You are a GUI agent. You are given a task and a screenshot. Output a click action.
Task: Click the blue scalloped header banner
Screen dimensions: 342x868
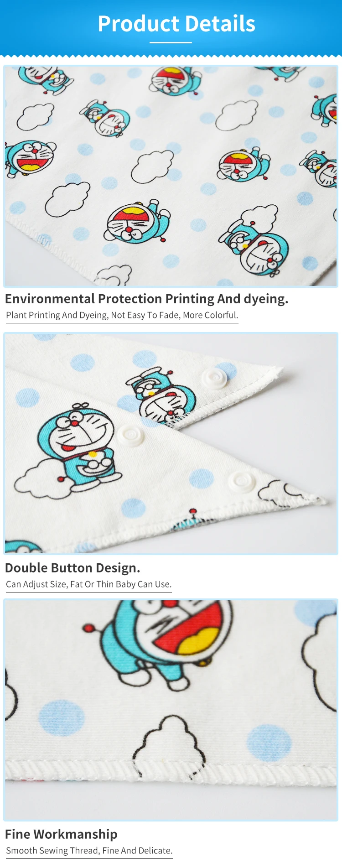(x=171, y=28)
